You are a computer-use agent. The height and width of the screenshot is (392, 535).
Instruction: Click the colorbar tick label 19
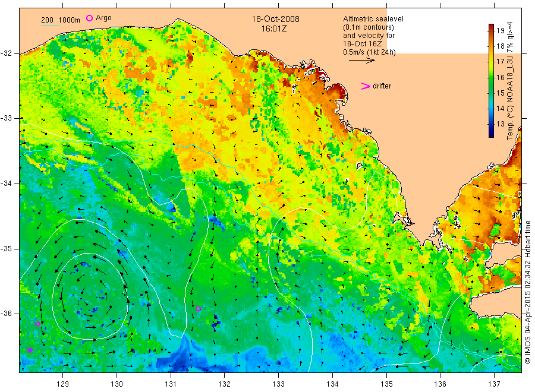tap(500, 31)
